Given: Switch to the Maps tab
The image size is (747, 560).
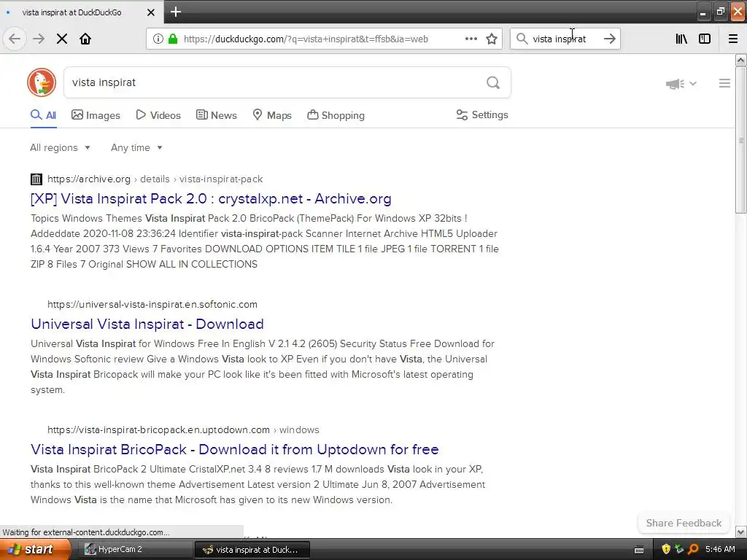Looking at the screenshot, I should click(272, 115).
